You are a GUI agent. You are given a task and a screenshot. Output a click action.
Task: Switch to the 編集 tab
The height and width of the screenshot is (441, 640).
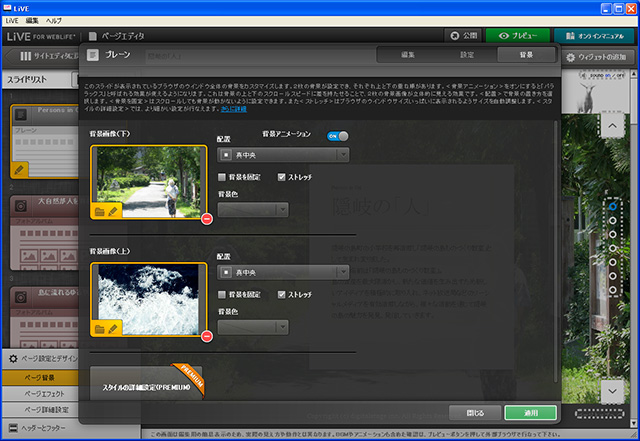pyautogui.click(x=407, y=55)
